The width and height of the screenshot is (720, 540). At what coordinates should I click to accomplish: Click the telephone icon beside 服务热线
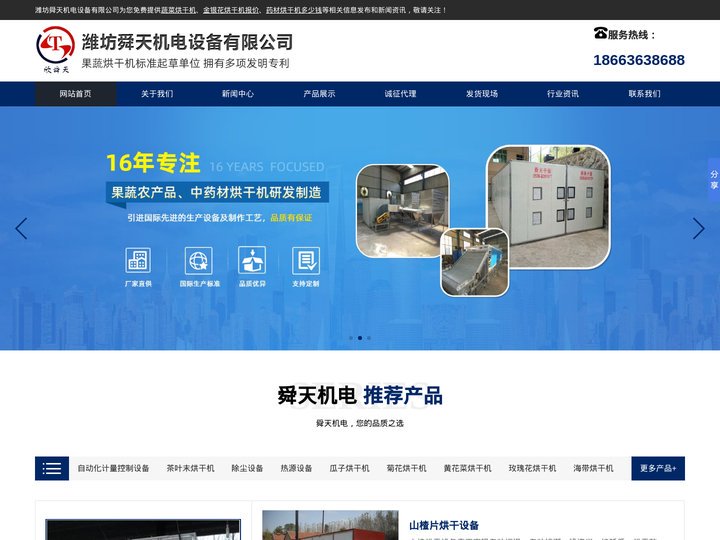click(600, 34)
